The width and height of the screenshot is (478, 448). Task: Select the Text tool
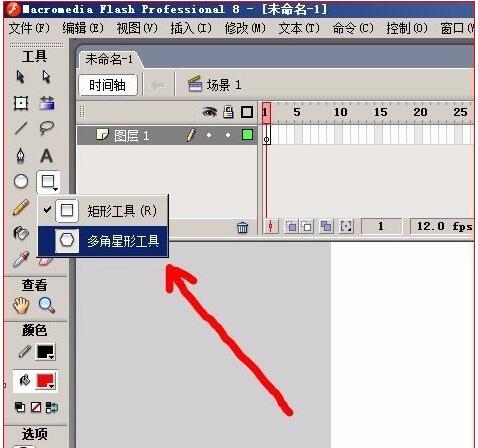coord(46,156)
